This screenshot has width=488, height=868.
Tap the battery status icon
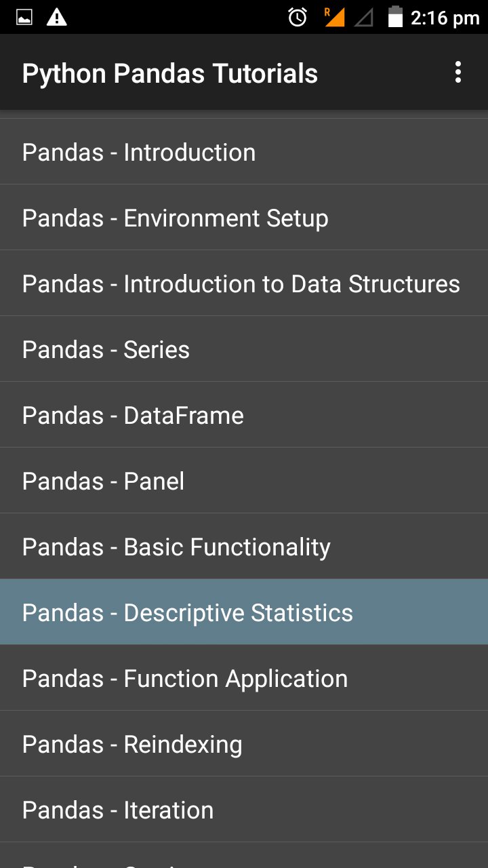tap(395, 17)
